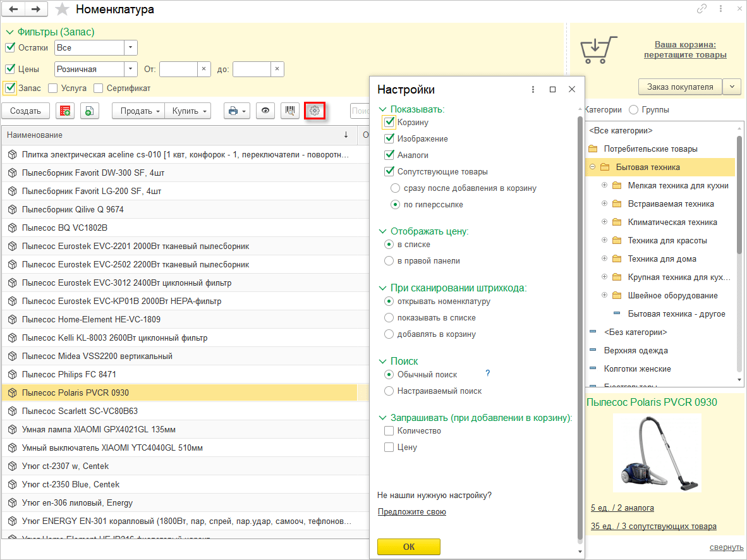This screenshot has width=747, height=560.
Task: Collapse the Фильтры (Запас) section
Action: [9, 32]
